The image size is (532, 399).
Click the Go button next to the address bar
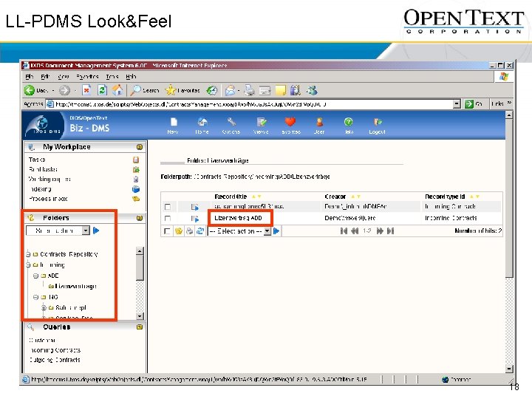coord(474,104)
